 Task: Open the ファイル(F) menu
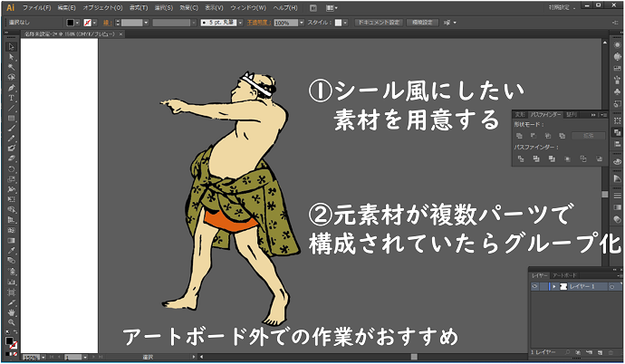[x=36, y=7]
